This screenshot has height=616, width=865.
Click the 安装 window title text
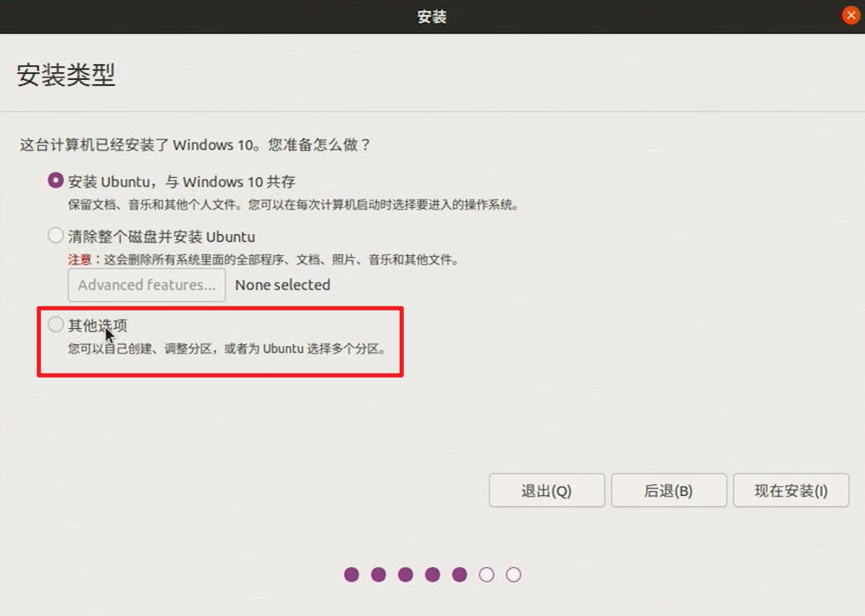[432, 17]
